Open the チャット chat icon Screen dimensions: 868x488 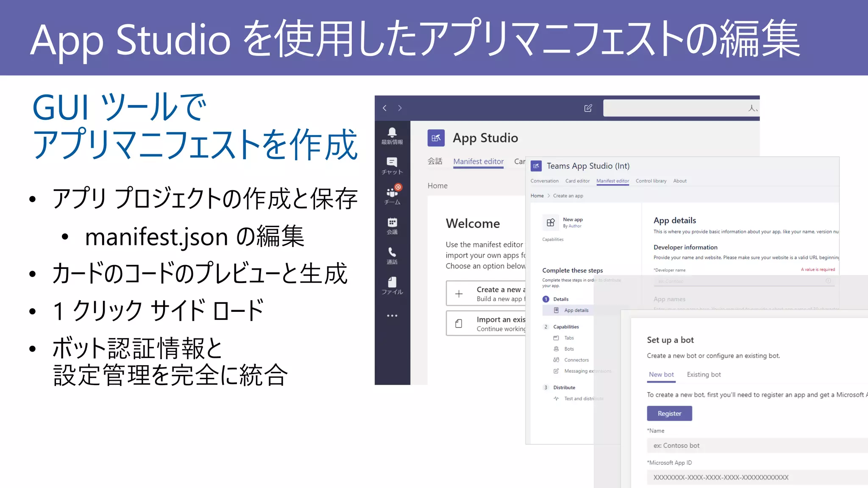click(392, 166)
